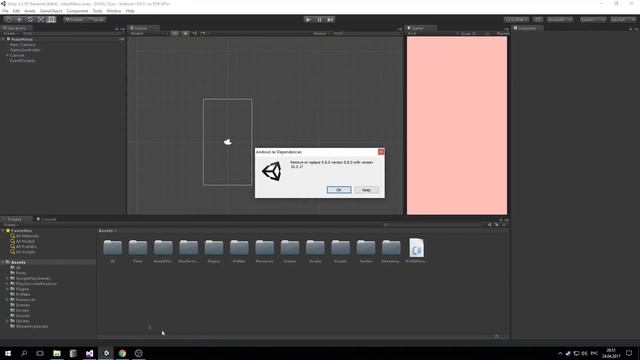
Task: Select Main Camera in Hierarchy
Action: pyautogui.click(x=22, y=44)
